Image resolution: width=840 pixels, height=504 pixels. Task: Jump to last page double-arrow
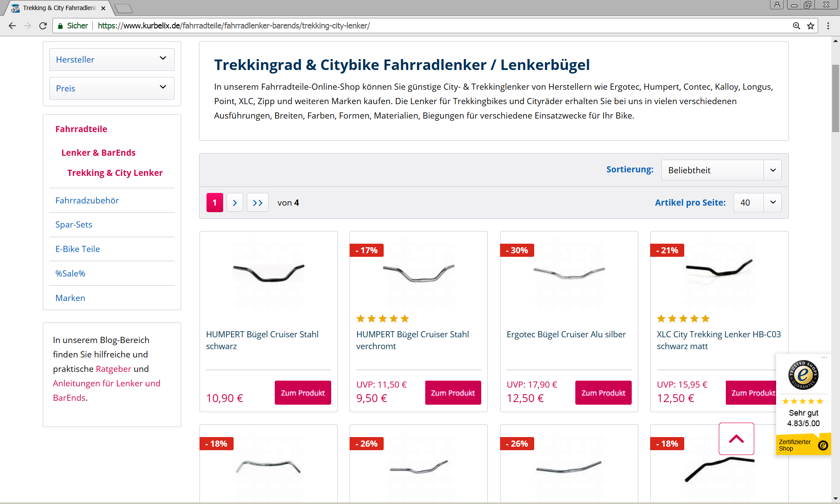click(257, 203)
